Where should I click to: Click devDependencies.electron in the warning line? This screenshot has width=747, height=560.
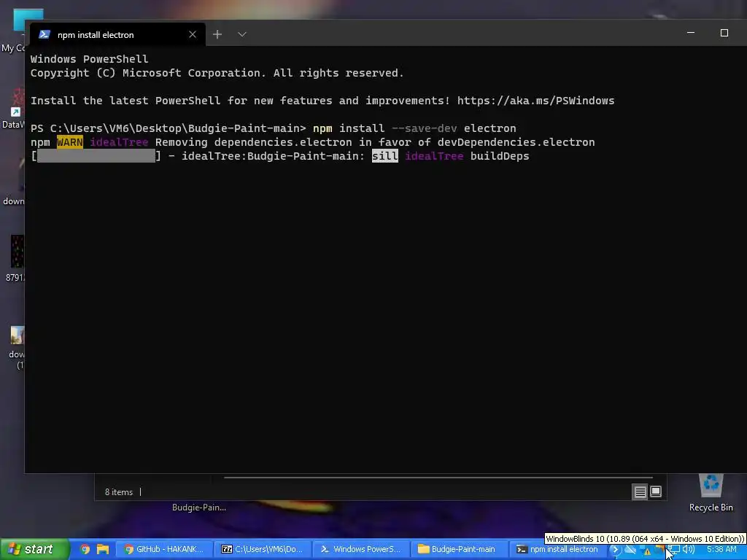point(516,142)
